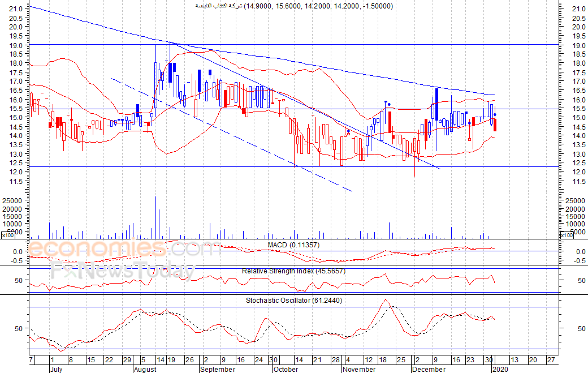Image resolution: width=588 pixels, height=373 pixels.
Task: Click the 19.0 price label on right axis
Action: pos(578,45)
